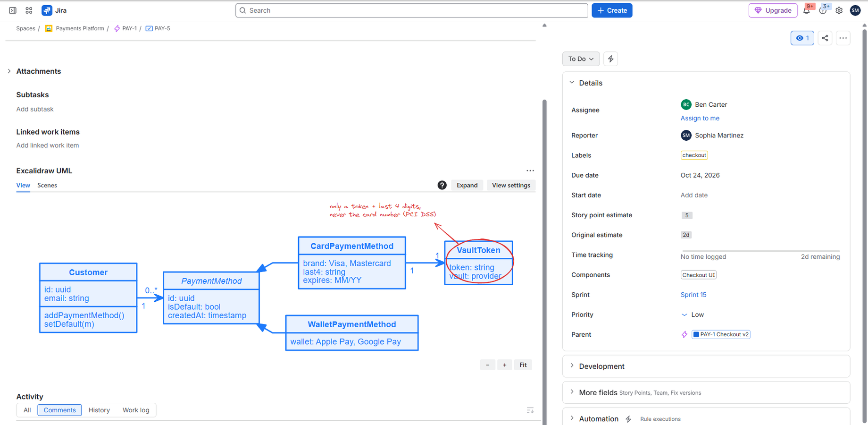Open the SM profile avatar menu
The width and height of the screenshot is (868, 425).
coord(855,10)
